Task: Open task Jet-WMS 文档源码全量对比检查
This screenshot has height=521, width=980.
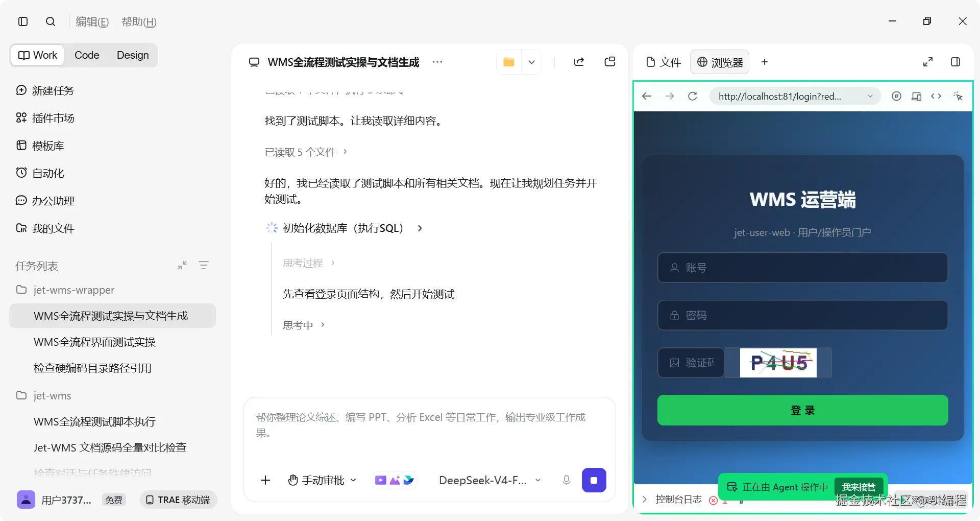Action: pyautogui.click(x=110, y=447)
